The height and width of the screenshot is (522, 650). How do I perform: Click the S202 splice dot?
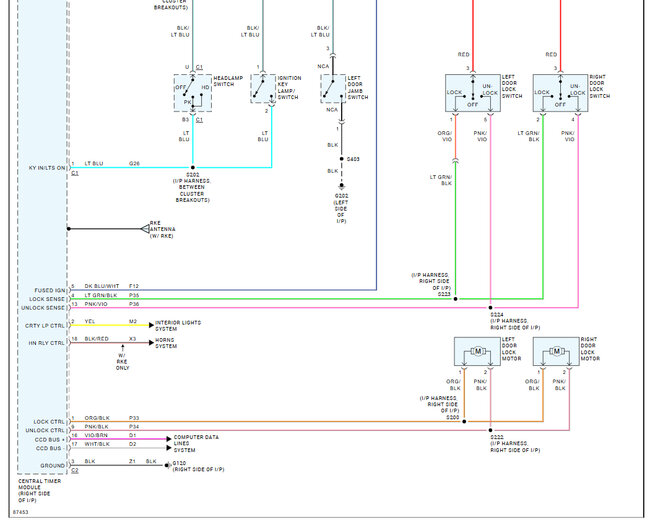tap(192, 168)
